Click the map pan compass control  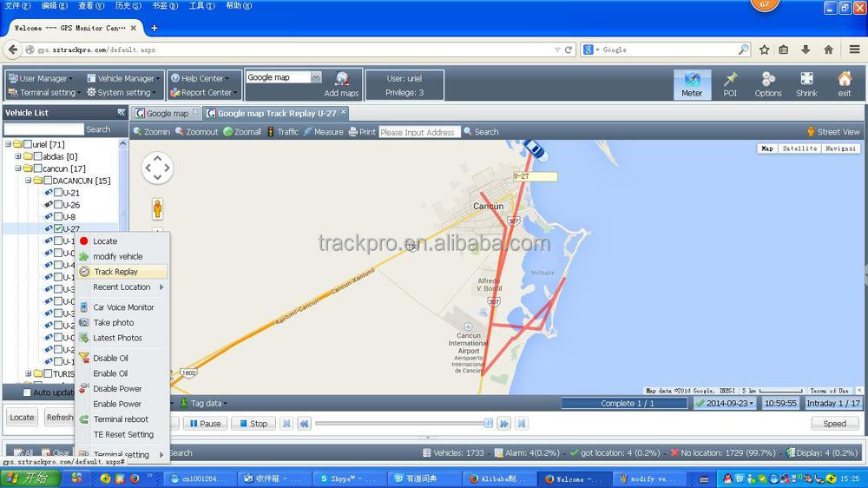pyautogui.click(x=157, y=168)
